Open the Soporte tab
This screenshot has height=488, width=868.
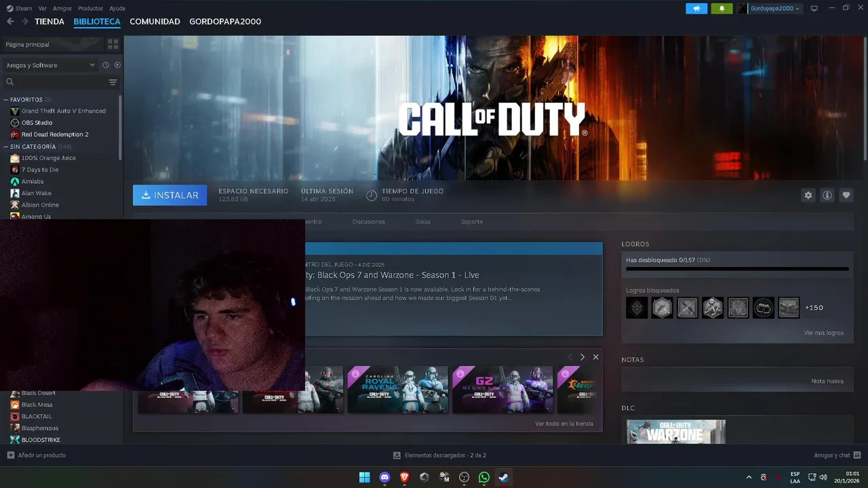coord(472,222)
